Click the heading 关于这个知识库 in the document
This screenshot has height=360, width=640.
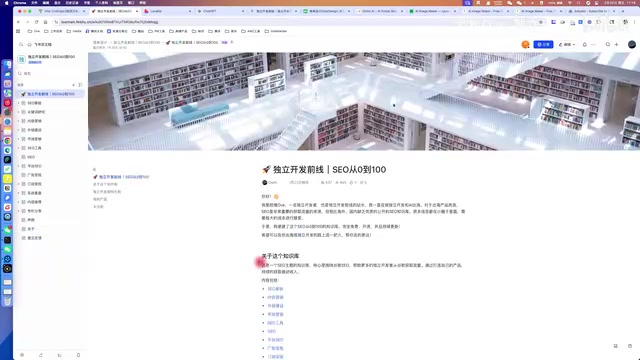click(280, 256)
